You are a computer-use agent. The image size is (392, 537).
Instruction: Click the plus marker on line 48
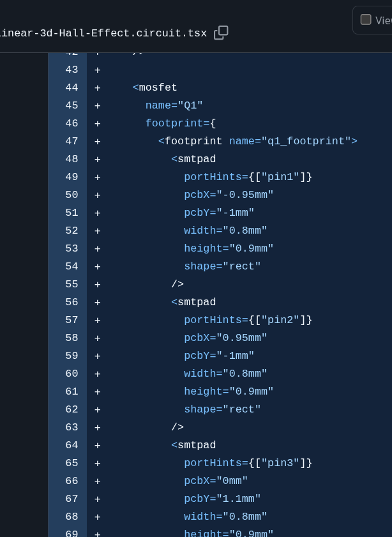coord(98,159)
